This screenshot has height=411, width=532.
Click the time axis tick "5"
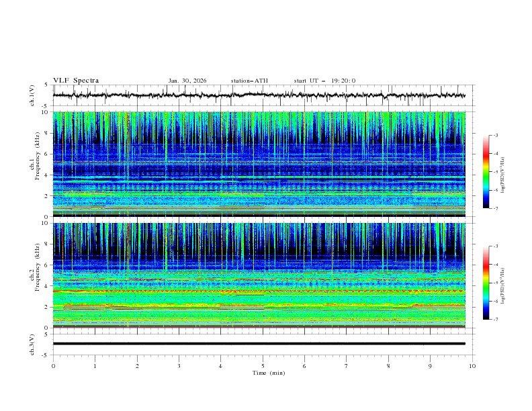(263, 366)
